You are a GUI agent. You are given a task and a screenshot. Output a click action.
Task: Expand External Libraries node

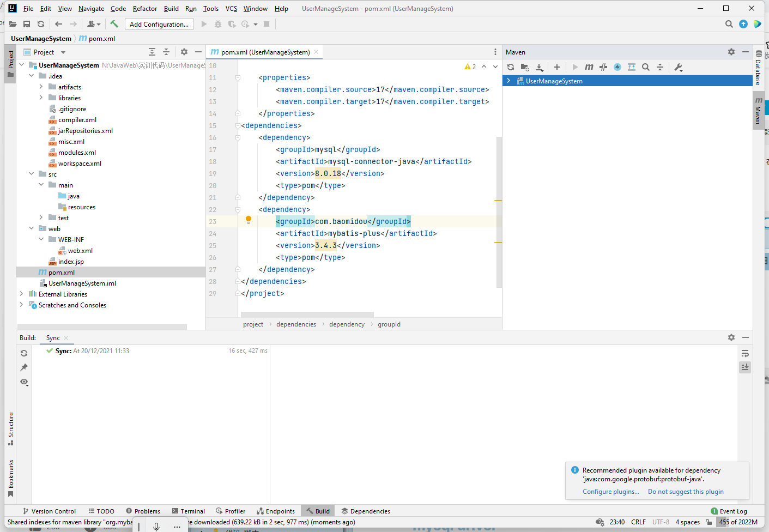click(21, 294)
